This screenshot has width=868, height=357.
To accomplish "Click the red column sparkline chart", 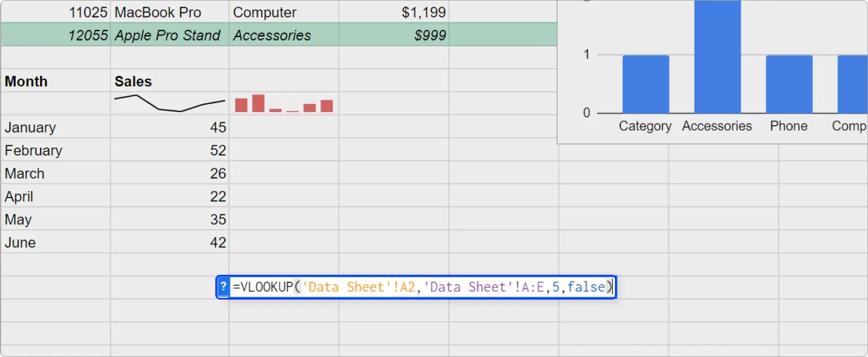I will tap(284, 104).
